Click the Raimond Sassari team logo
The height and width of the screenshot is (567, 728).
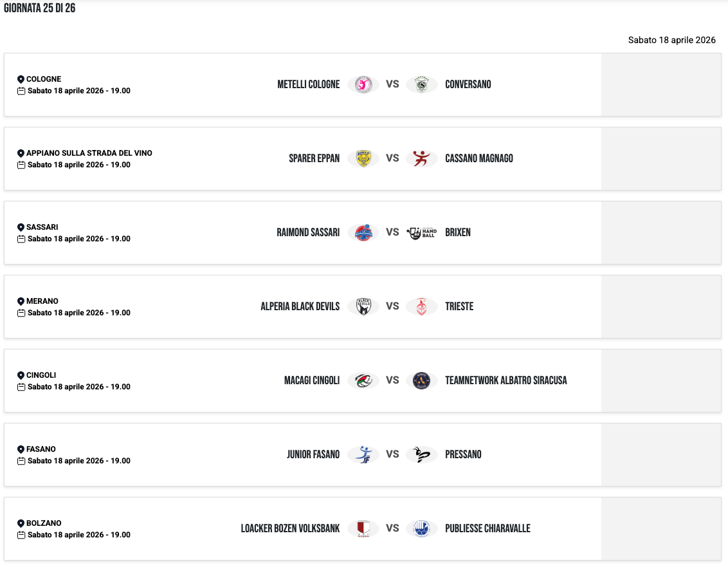[363, 232]
